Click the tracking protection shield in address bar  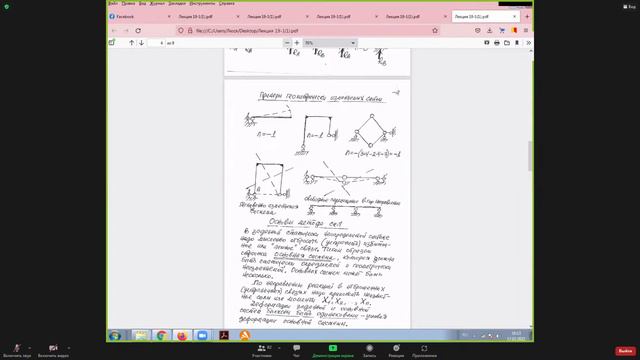point(181,31)
